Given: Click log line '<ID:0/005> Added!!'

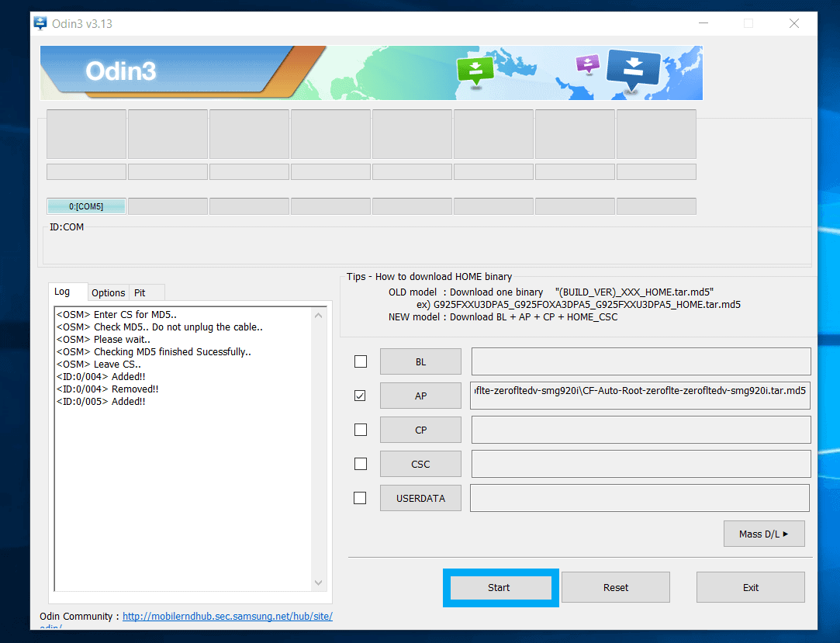Looking at the screenshot, I should click(101, 401).
